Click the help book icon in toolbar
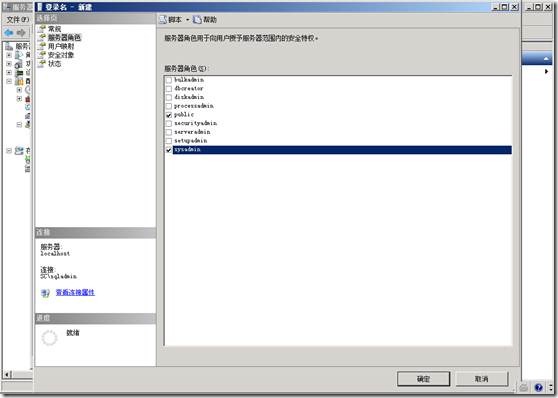The height and width of the screenshot is (398, 558). pos(197,20)
